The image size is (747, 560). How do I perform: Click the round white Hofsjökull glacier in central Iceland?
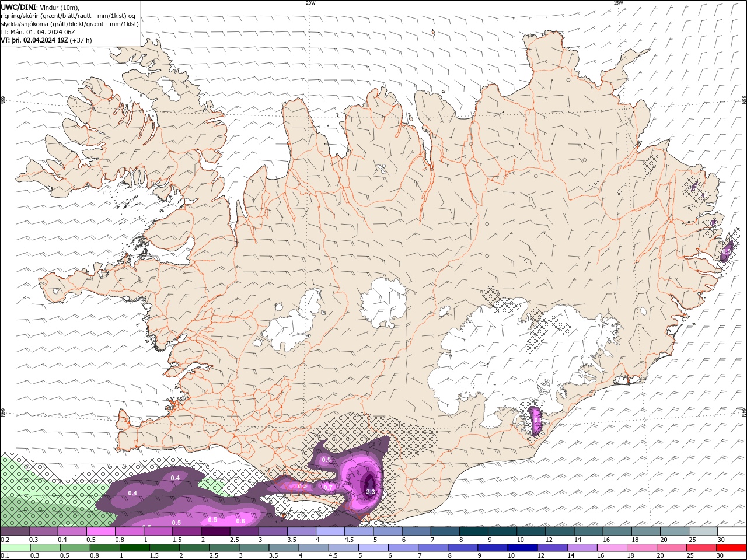(383, 302)
